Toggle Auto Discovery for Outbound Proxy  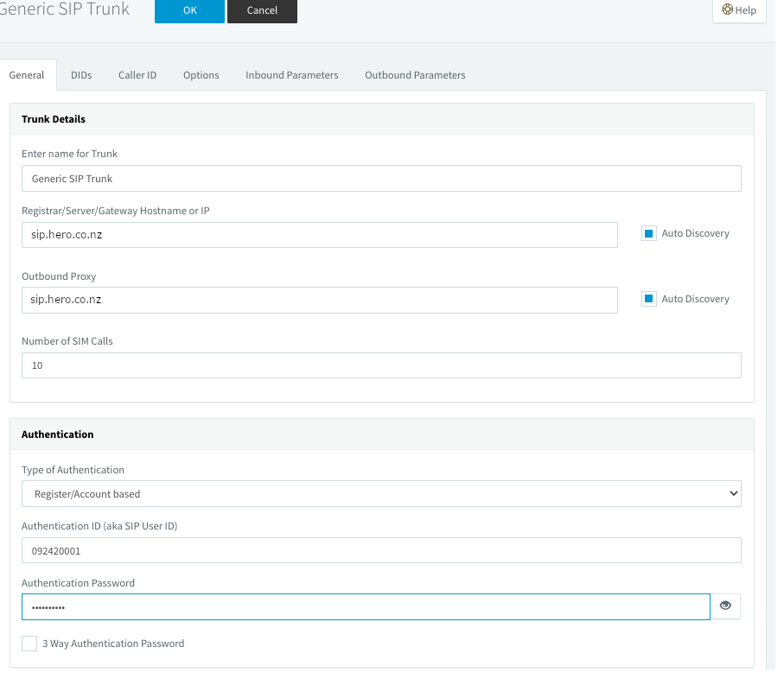[649, 299]
